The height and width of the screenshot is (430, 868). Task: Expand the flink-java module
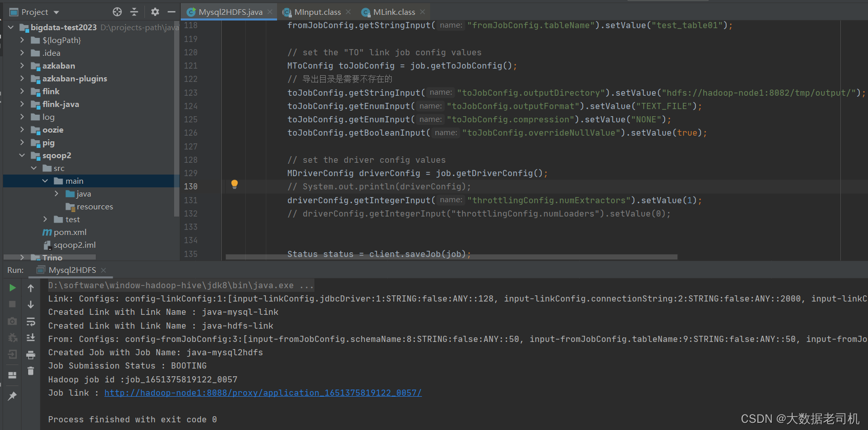tap(22, 104)
